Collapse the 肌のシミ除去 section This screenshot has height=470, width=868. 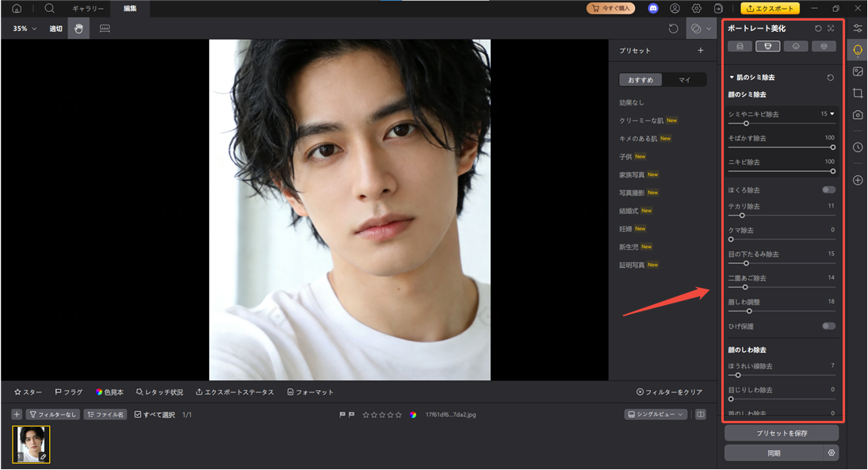click(x=732, y=78)
